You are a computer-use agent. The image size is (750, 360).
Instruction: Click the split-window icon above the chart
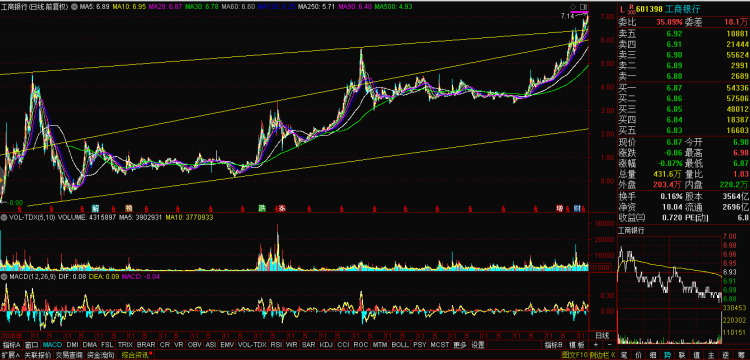coord(583,6)
